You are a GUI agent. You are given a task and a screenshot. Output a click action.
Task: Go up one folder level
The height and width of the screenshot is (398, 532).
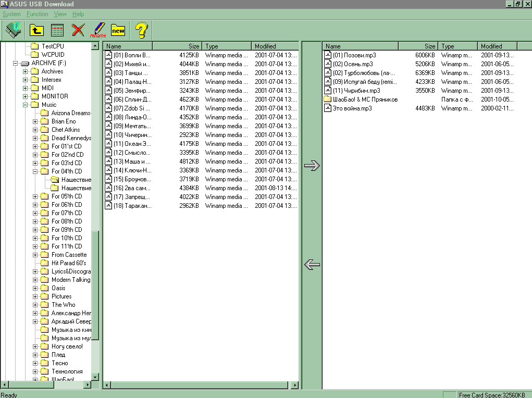(36, 30)
